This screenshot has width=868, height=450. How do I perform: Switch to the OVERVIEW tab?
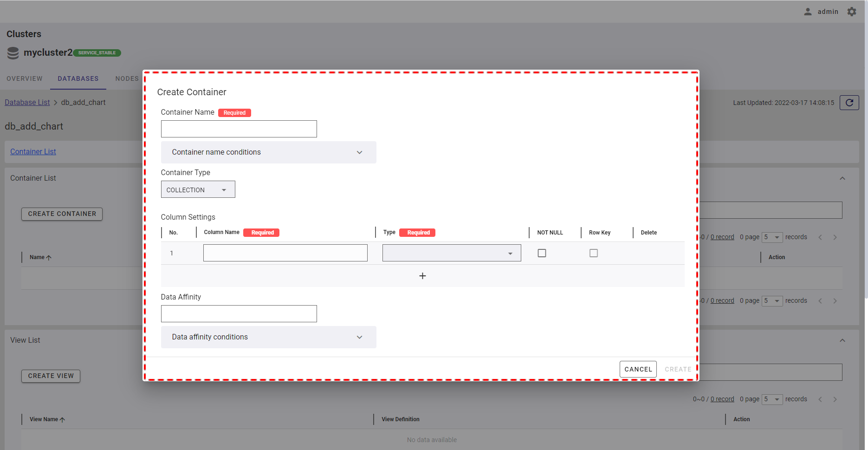coord(25,78)
